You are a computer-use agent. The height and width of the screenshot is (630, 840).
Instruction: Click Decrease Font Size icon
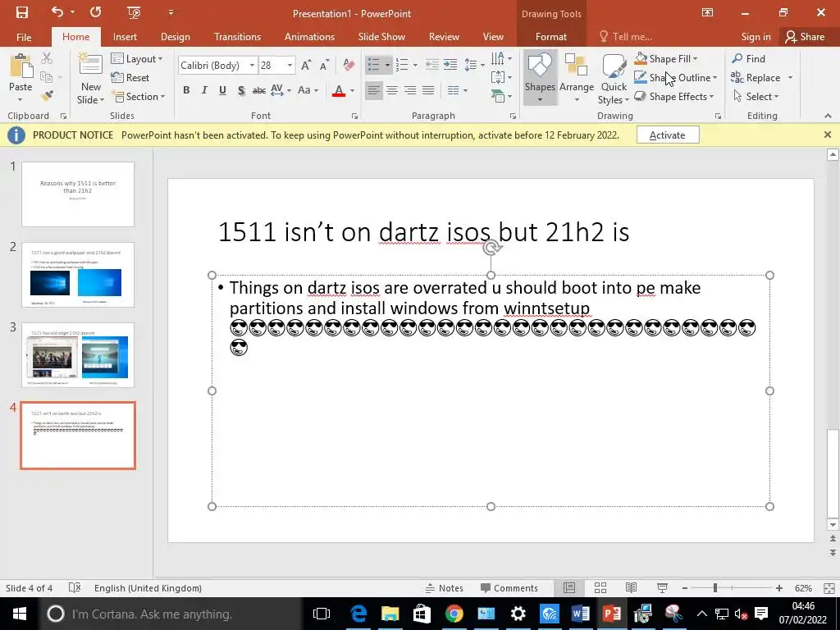tap(324, 66)
